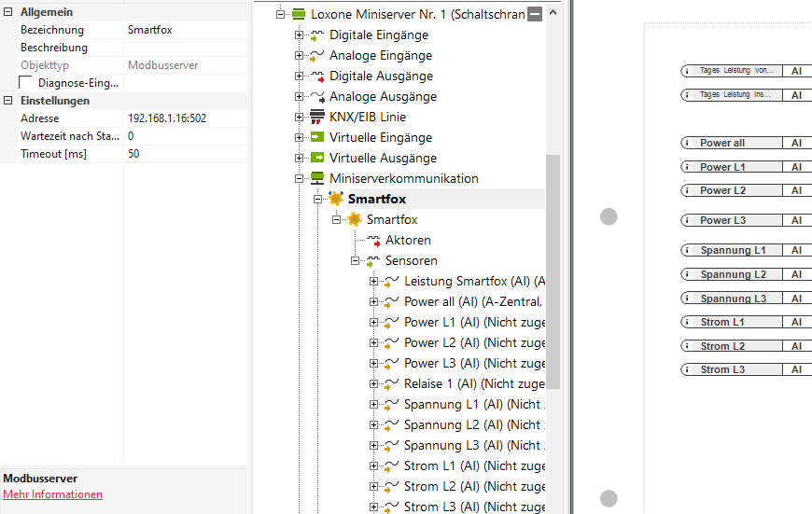This screenshot has height=514, width=812.
Task: Collapse the Einstellungen property section
Action: 7,101
